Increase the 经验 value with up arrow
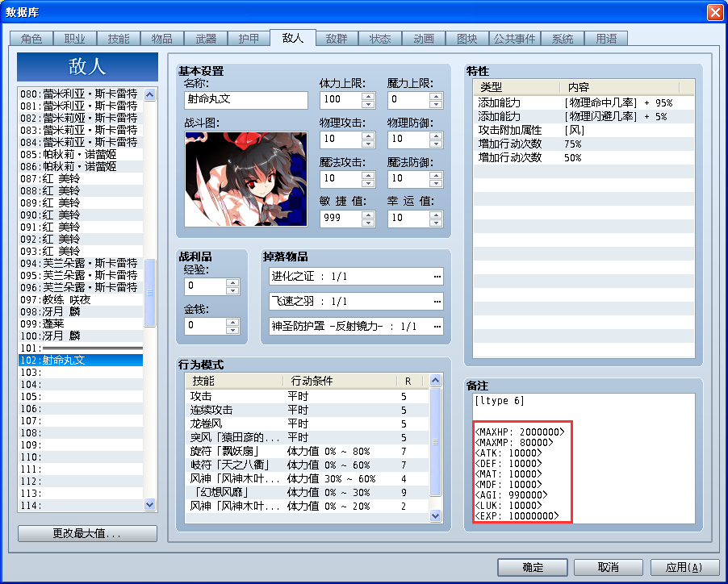This screenshot has height=584, width=728. (x=232, y=282)
